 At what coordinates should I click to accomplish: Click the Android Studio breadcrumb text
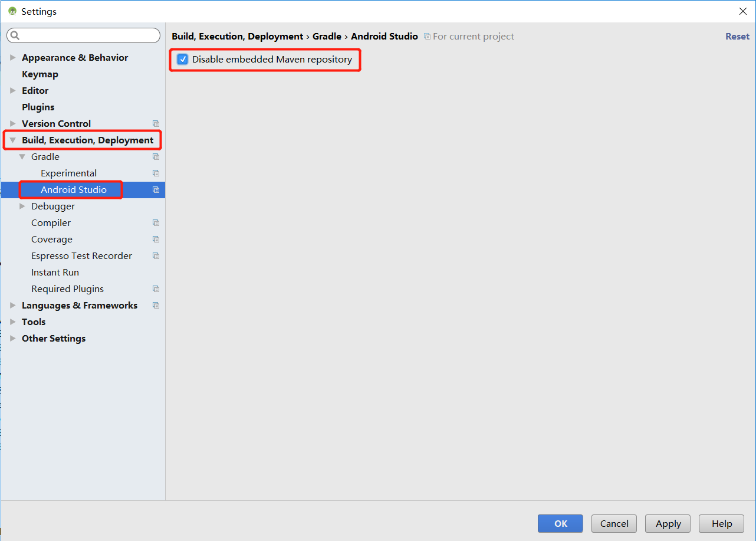pyautogui.click(x=384, y=37)
